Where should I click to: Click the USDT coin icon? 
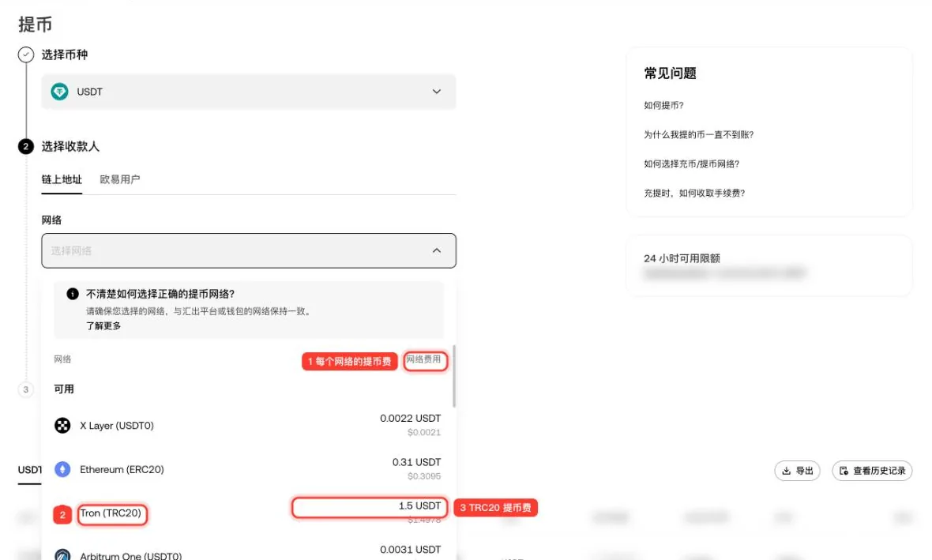pyautogui.click(x=59, y=92)
